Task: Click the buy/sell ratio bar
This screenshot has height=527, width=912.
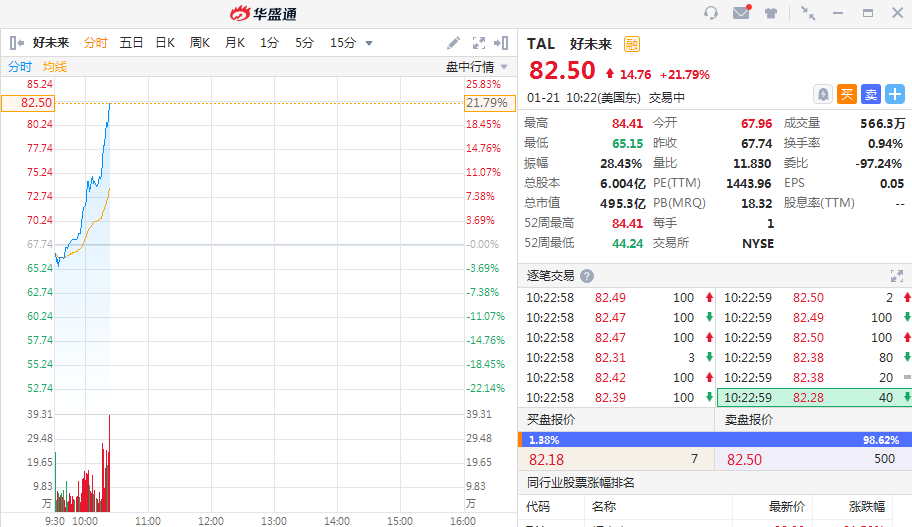Action: pos(715,439)
